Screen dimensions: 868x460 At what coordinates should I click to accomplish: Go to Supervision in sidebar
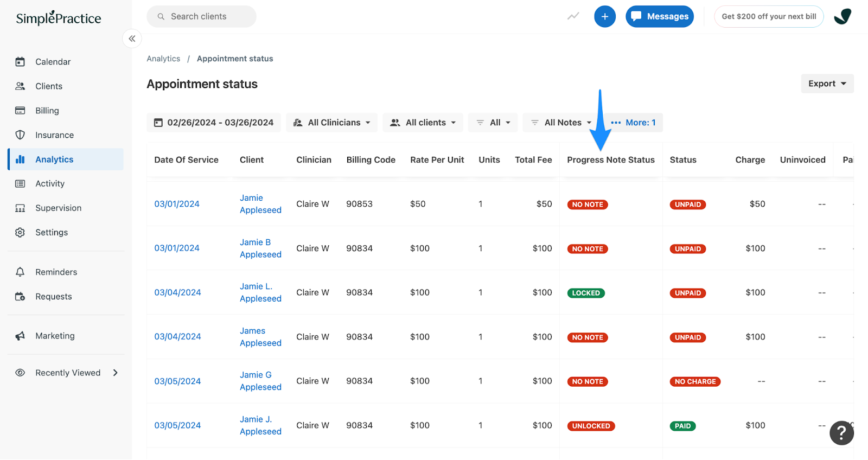[59, 208]
